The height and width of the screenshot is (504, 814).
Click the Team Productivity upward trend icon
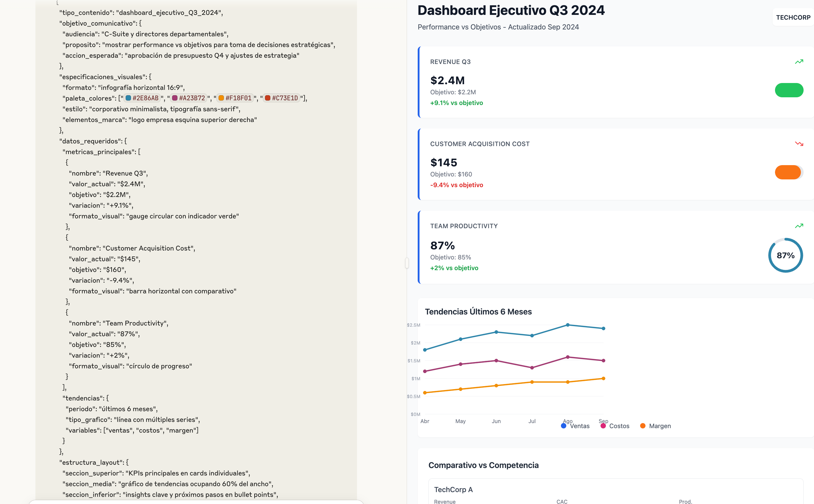click(799, 226)
